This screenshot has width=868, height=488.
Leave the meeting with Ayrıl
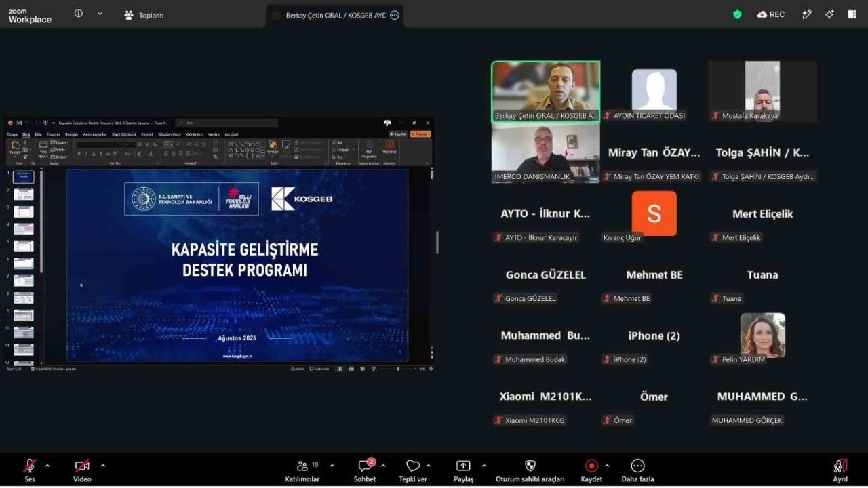[x=840, y=470]
